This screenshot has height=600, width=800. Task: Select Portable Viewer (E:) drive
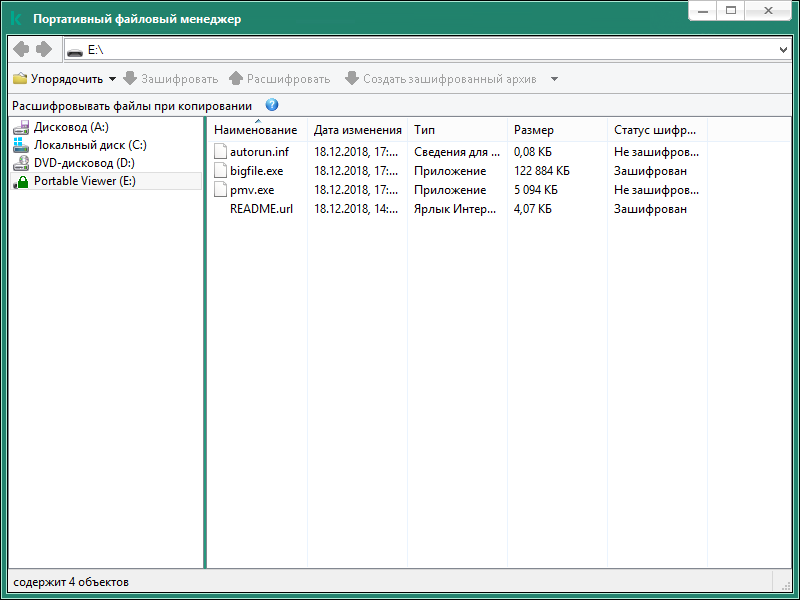(x=84, y=181)
